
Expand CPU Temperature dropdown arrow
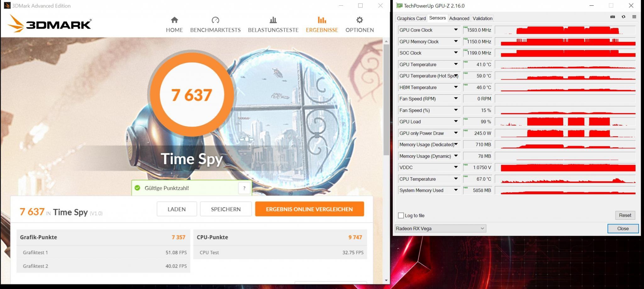456,179
